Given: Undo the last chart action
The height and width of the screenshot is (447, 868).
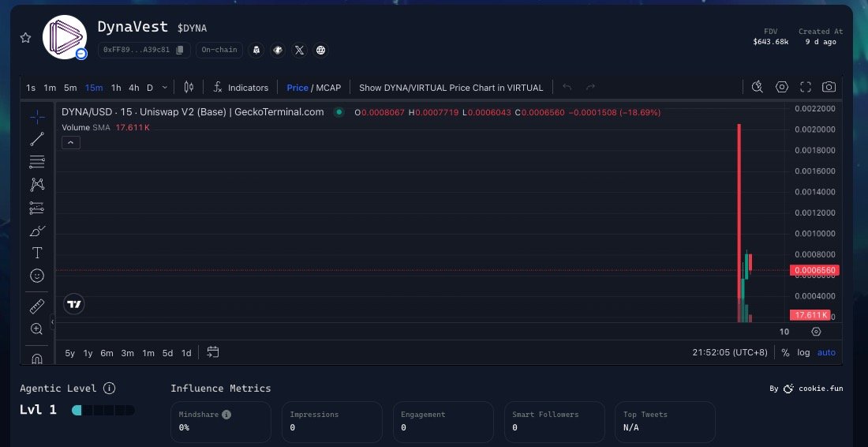Looking at the screenshot, I should pyautogui.click(x=567, y=87).
